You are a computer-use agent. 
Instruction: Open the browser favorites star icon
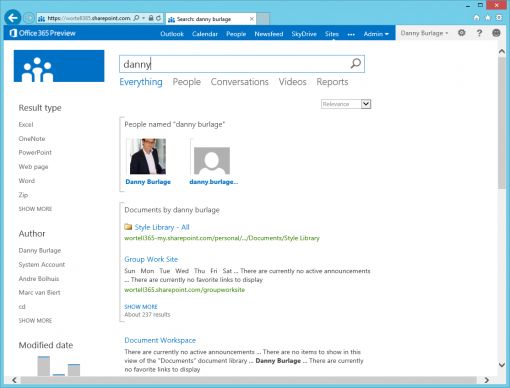point(488,17)
